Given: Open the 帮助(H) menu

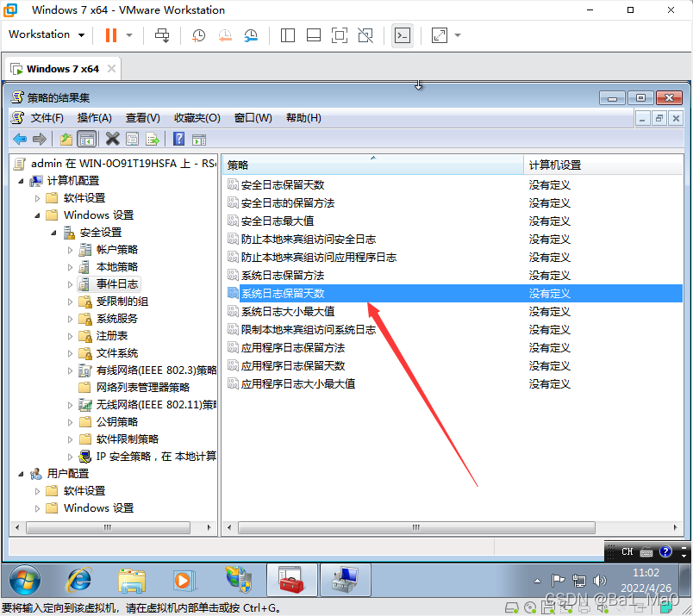Looking at the screenshot, I should 303,118.
